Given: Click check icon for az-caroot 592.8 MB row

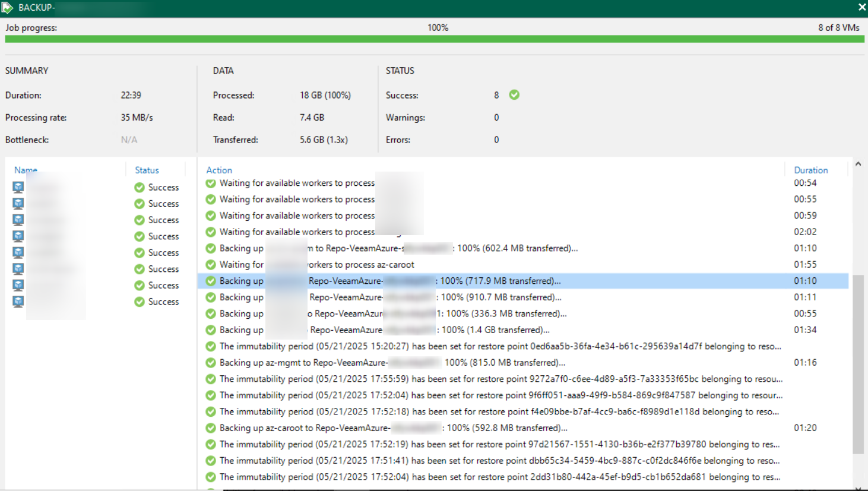Looking at the screenshot, I should 211,428.
